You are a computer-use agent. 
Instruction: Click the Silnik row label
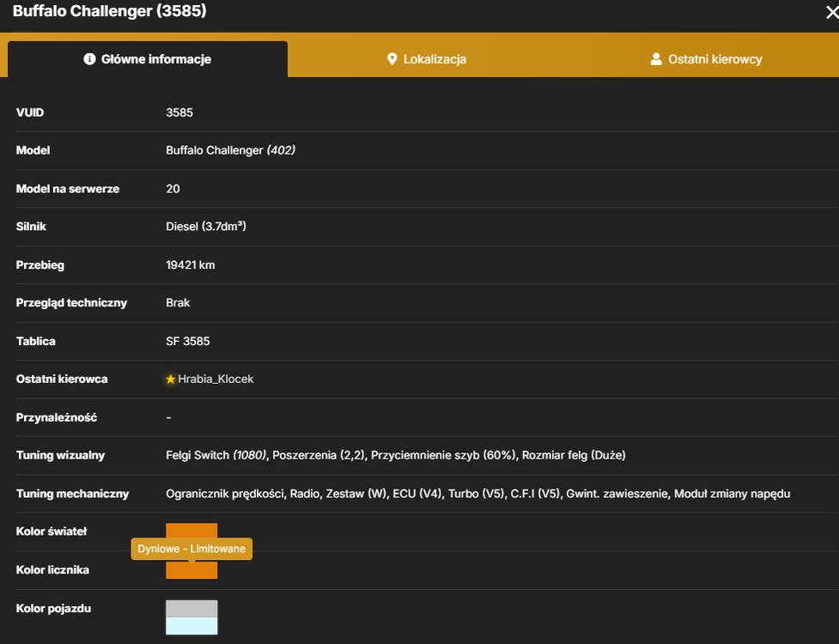pyautogui.click(x=31, y=226)
